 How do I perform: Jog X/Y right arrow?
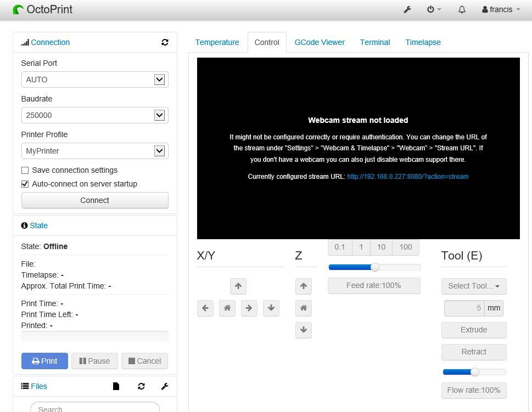click(x=249, y=308)
